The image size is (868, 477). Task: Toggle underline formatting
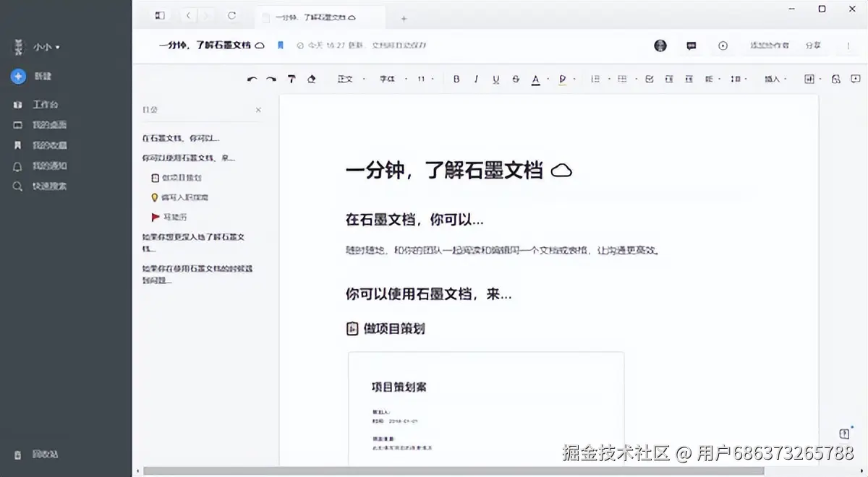click(495, 79)
